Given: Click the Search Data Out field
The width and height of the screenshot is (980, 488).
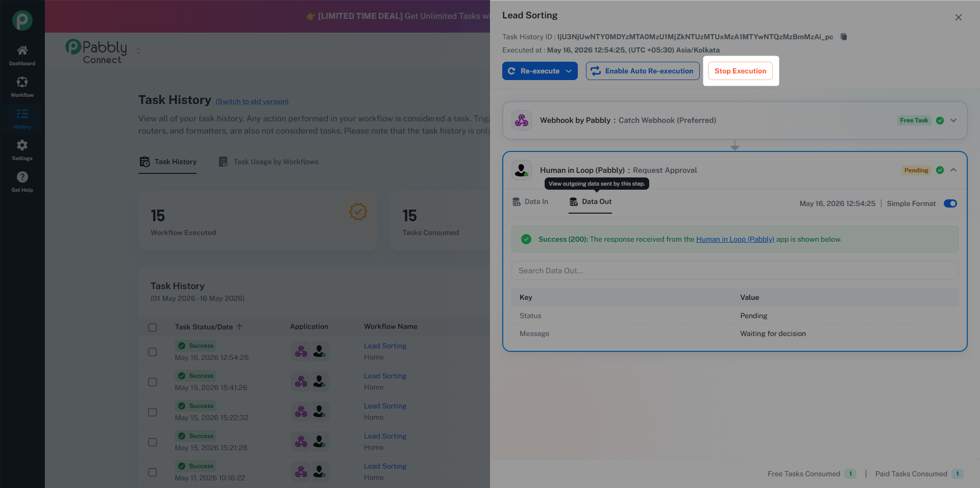Looking at the screenshot, I should (735, 271).
